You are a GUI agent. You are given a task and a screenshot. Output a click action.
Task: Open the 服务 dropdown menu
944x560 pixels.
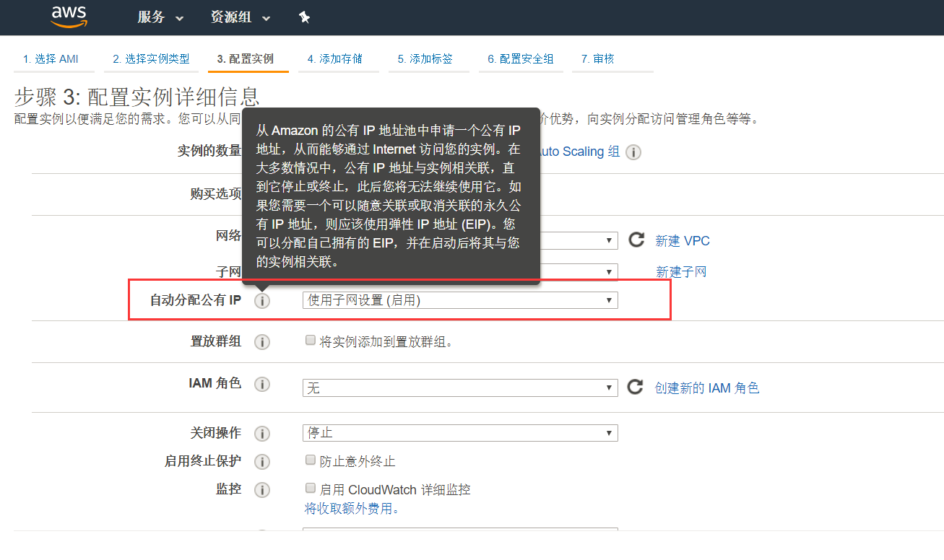[160, 17]
